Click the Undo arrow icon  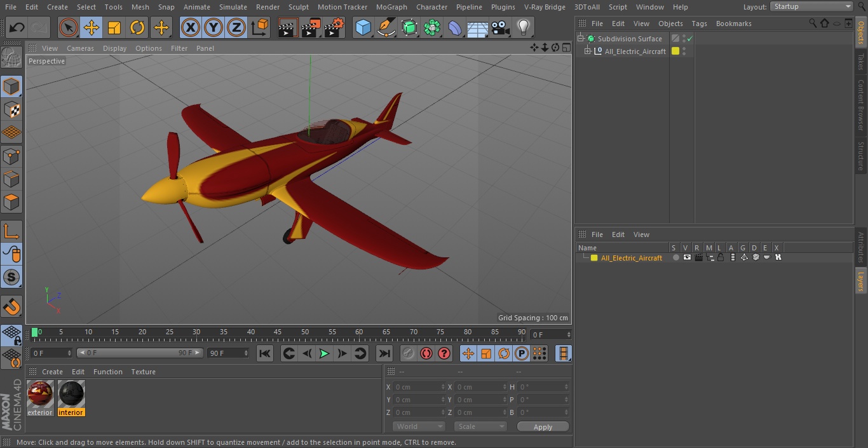pyautogui.click(x=17, y=27)
